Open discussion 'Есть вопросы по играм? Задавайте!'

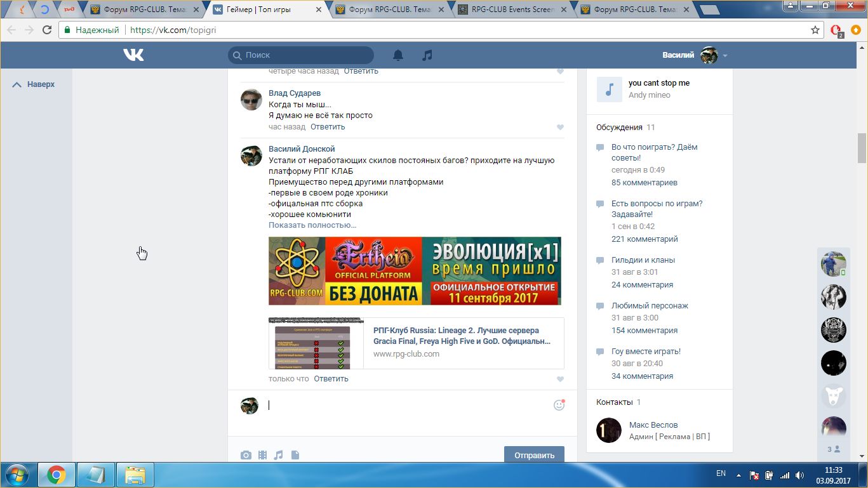tap(657, 209)
